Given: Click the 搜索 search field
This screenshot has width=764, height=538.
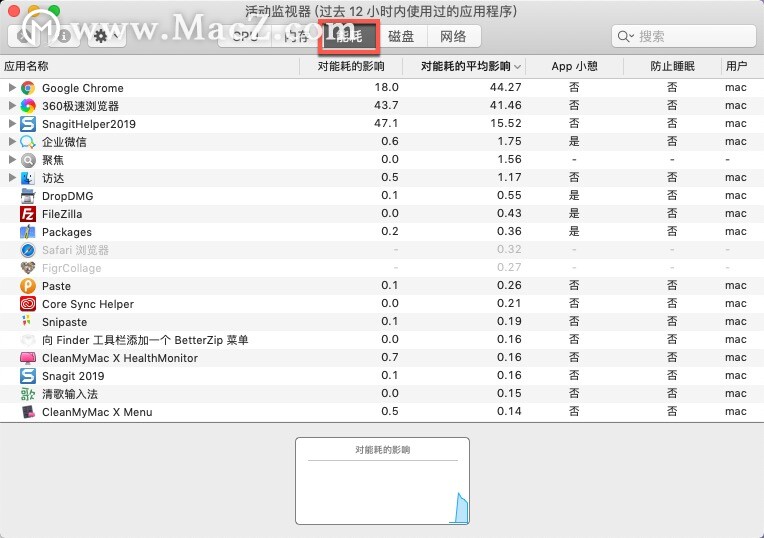Looking at the screenshot, I should tap(684, 36).
